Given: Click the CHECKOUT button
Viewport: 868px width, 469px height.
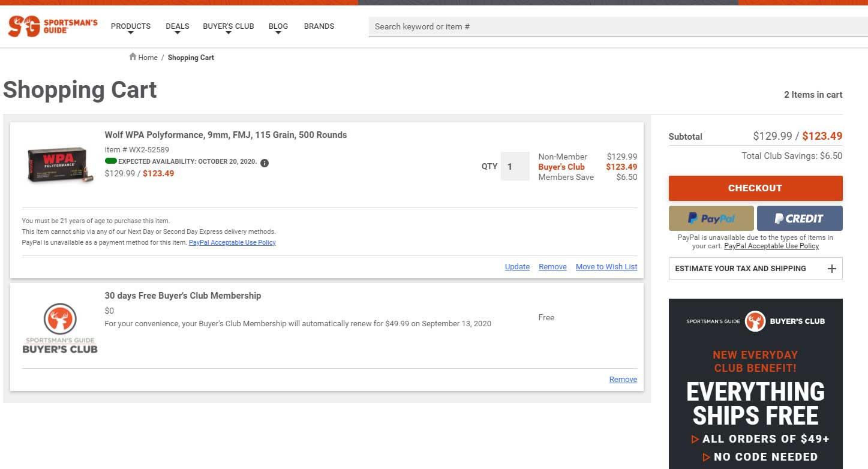Looking at the screenshot, I should pyautogui.click(x=755, y=188).
